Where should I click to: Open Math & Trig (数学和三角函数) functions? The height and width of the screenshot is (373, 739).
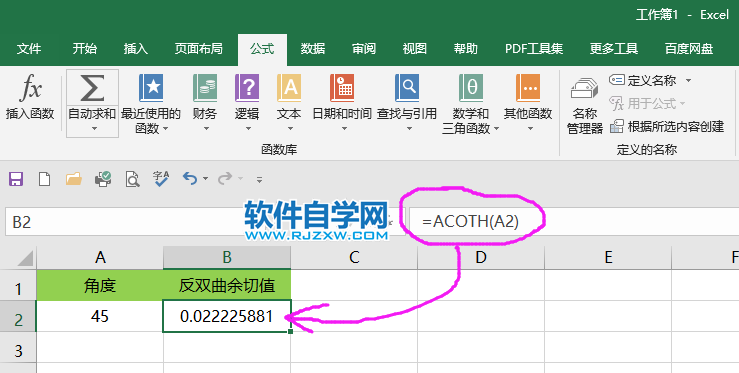pos(470,104)
